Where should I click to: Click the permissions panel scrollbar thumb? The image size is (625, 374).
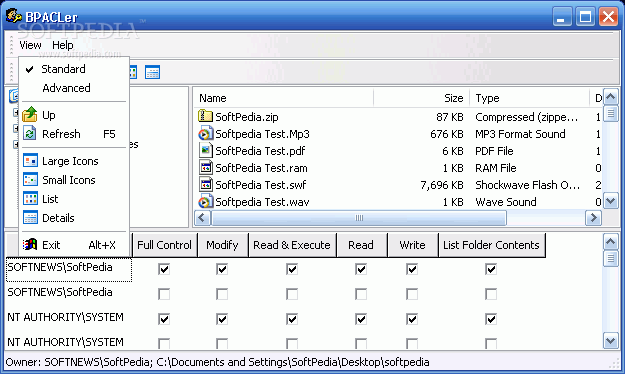[611, 259]
